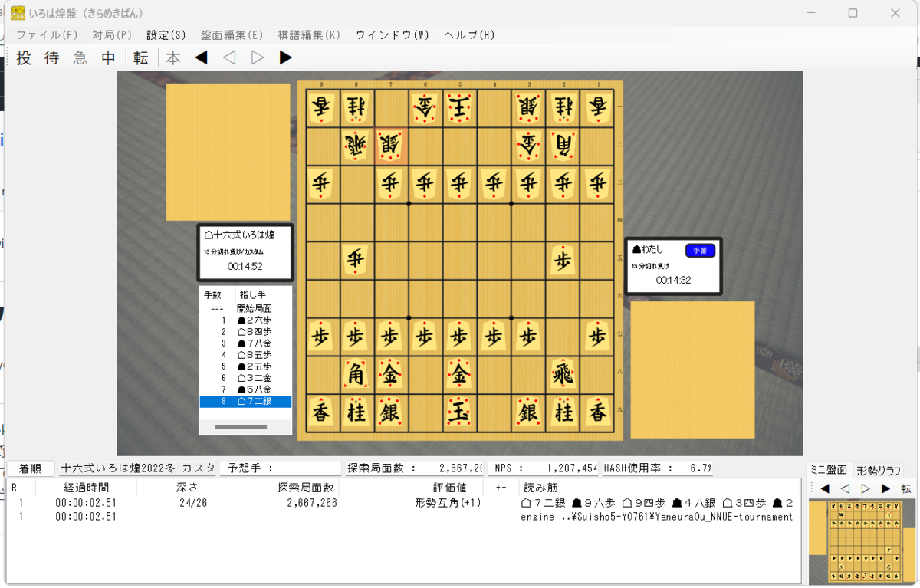Click the 形勢互角(+1) evaluation cell

tap(447, 503)
